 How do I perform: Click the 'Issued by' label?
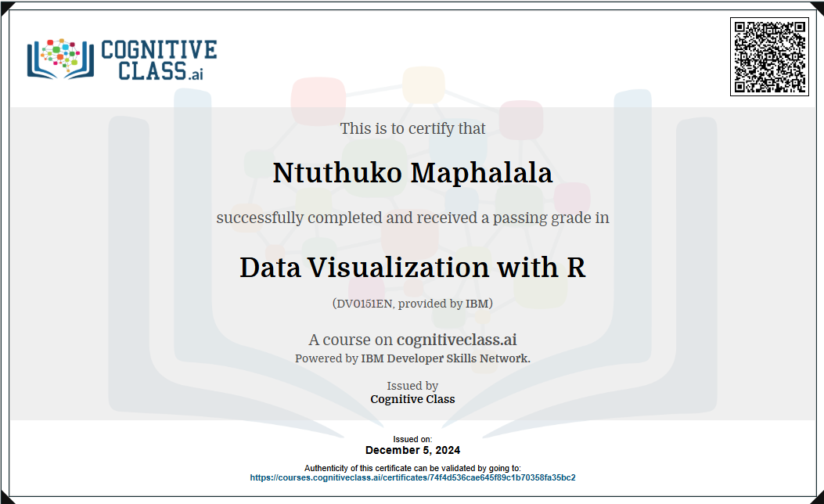pyautogui.click(x=412, y=386)
